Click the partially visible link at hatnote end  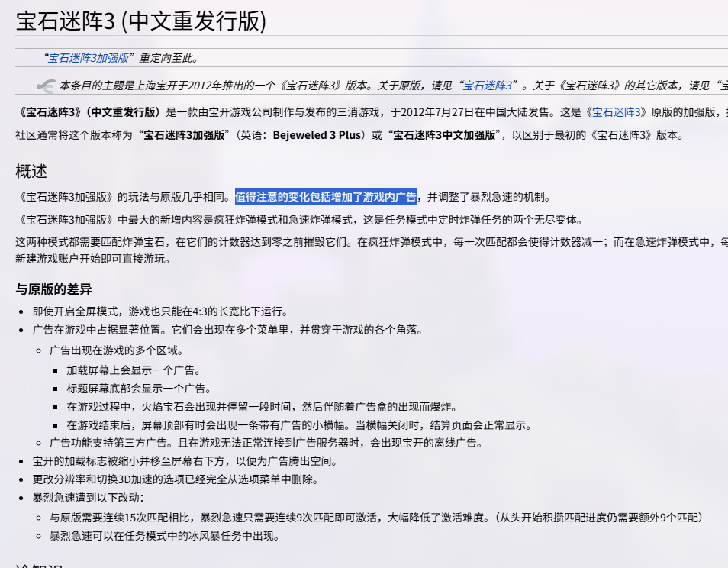pyautogui.click(x=723, y=85)
